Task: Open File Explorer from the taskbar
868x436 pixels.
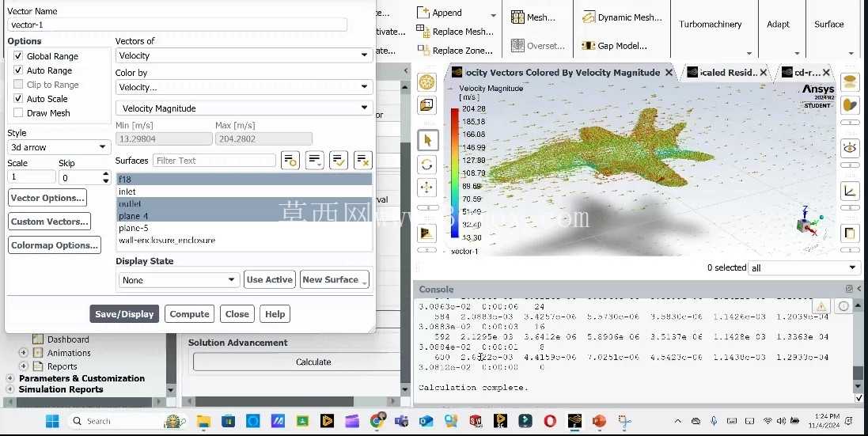Action: 203,421
